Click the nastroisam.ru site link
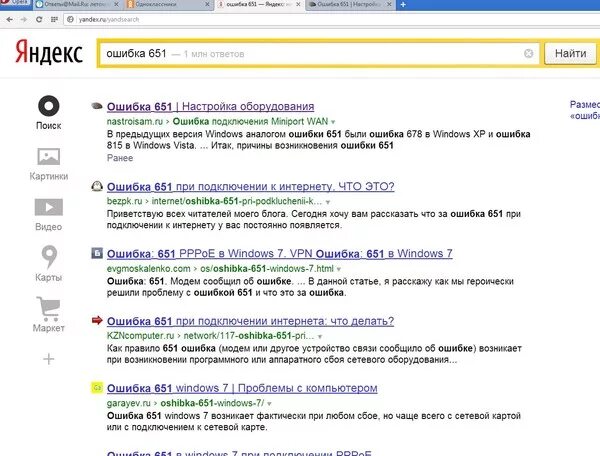The height and width of the screenshot is (456, 600). [135, 121]
